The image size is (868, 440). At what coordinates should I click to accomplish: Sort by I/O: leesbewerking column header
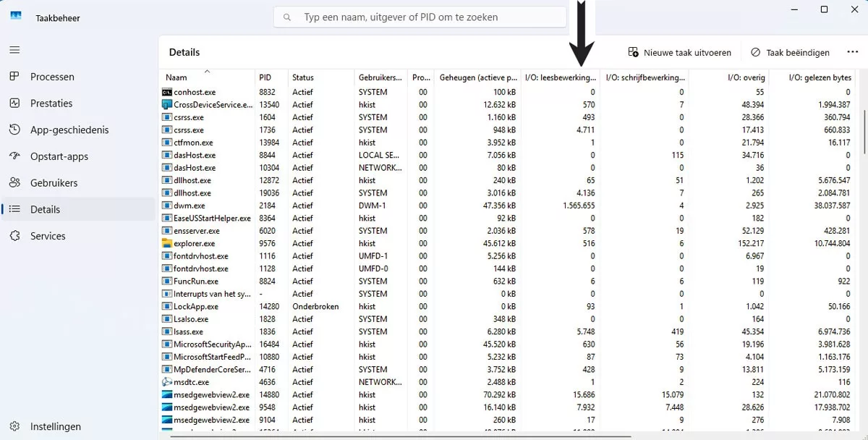pyautogui.click(x=561, y=77)
